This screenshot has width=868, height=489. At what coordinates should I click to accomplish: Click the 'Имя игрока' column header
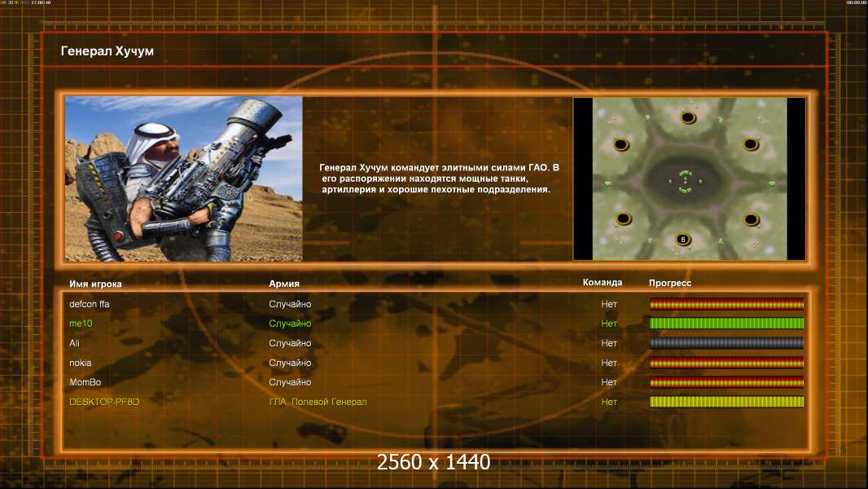(x=95, y=284)
